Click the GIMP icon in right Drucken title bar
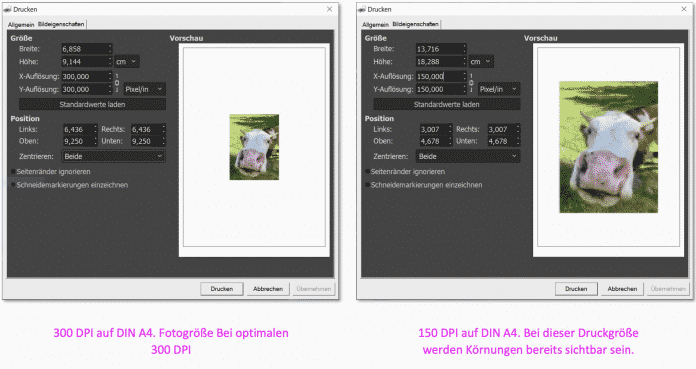Screen dimensions: 696x369 pos(362,9)
